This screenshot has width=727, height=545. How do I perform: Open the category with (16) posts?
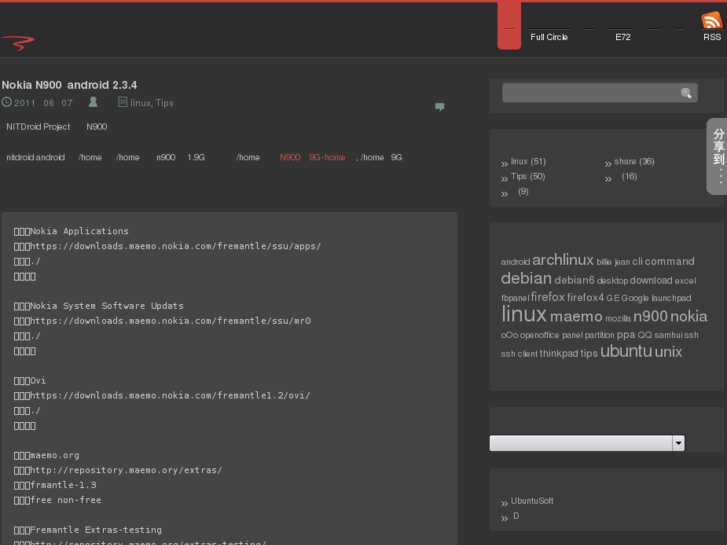pos(629,176)
